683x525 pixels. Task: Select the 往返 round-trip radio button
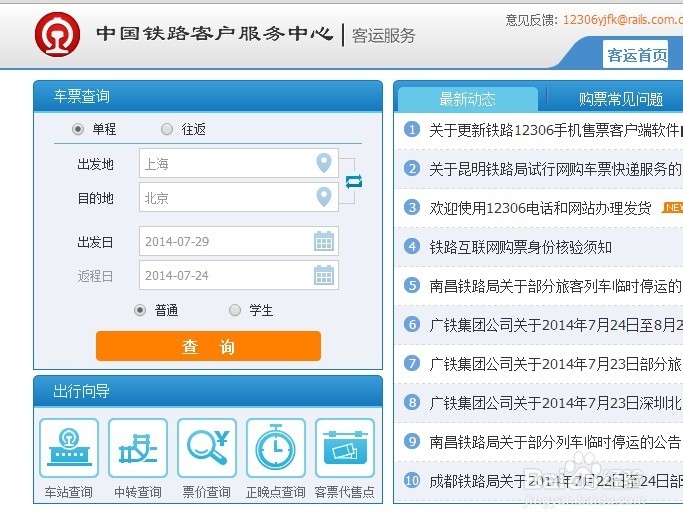167,129
